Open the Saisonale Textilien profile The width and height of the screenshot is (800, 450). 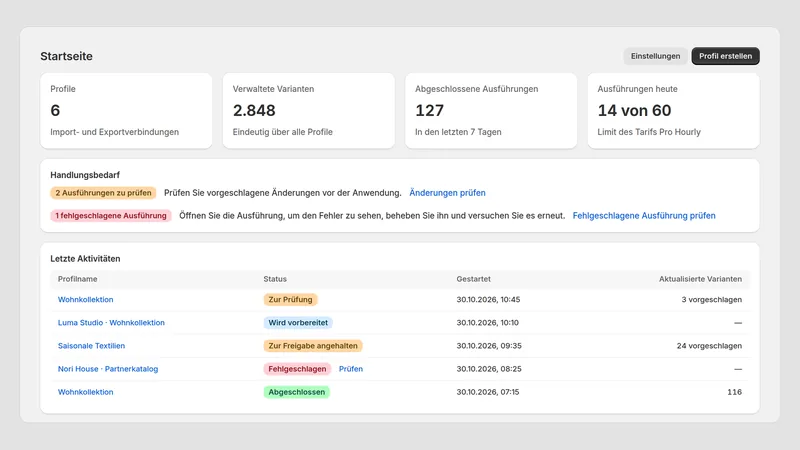tap(91, 346)
